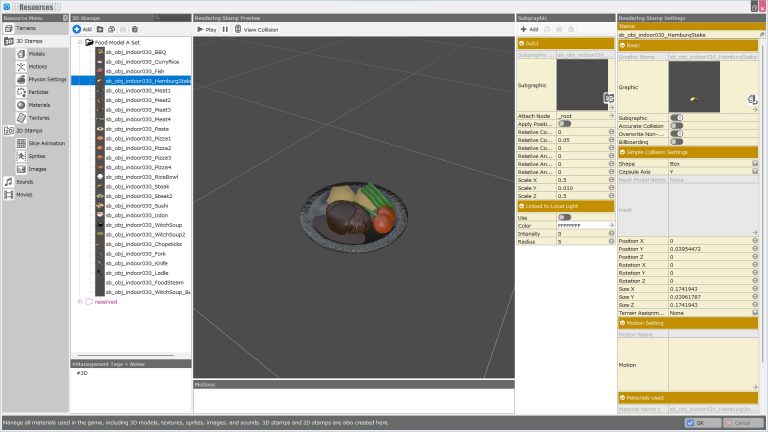Viewport: 768px width, 432px height.
Task: Enable Apply Position toggle in Subgraphic
Action: pos(565,123)
